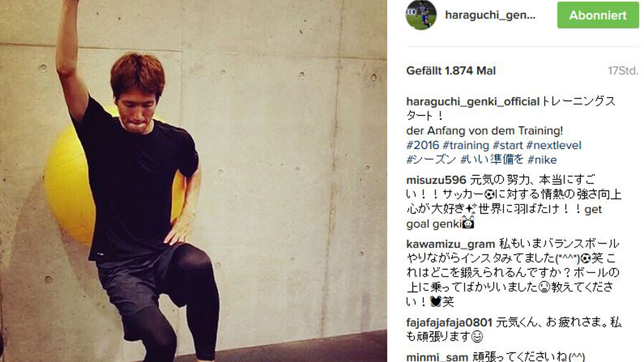Viewport: 644px width, 362px height.
Task: Visit commenter fajafajafaja0801 profile
Action: pyautogui.click(x=449, y=322)
